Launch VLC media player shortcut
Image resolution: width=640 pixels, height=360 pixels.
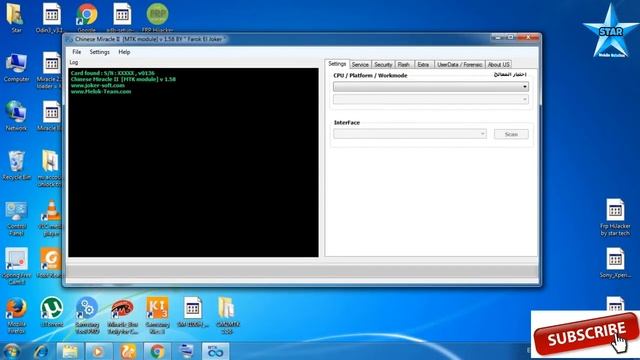pyautogui.click(x=51, y=218)
